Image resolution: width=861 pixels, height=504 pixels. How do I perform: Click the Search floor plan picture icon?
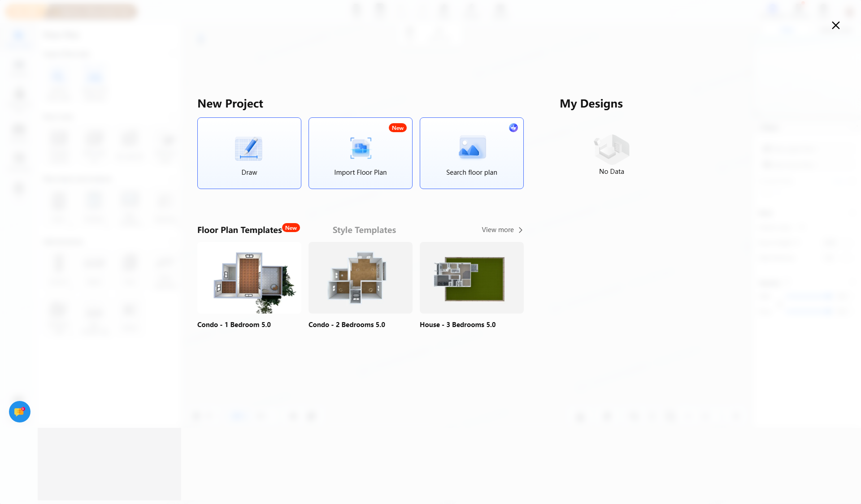(x=472, y=147)
